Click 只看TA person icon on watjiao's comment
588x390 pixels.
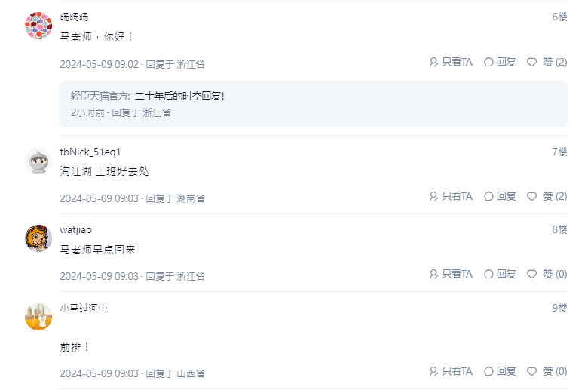[x=433, y=274]
